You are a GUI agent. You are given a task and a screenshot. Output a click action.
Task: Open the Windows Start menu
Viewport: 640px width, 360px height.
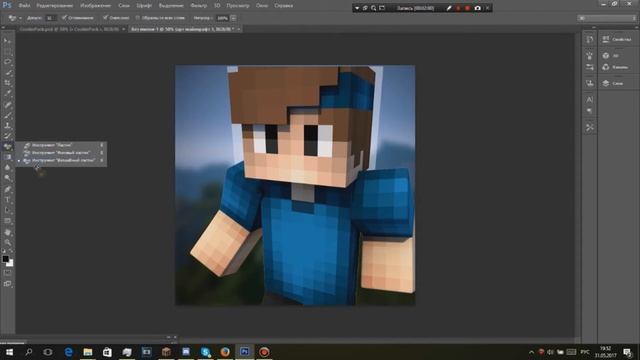point(9,352)
